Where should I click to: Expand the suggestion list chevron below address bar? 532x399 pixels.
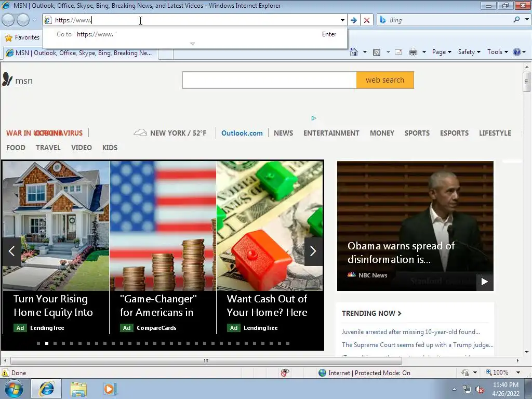(x=192, y=44)
